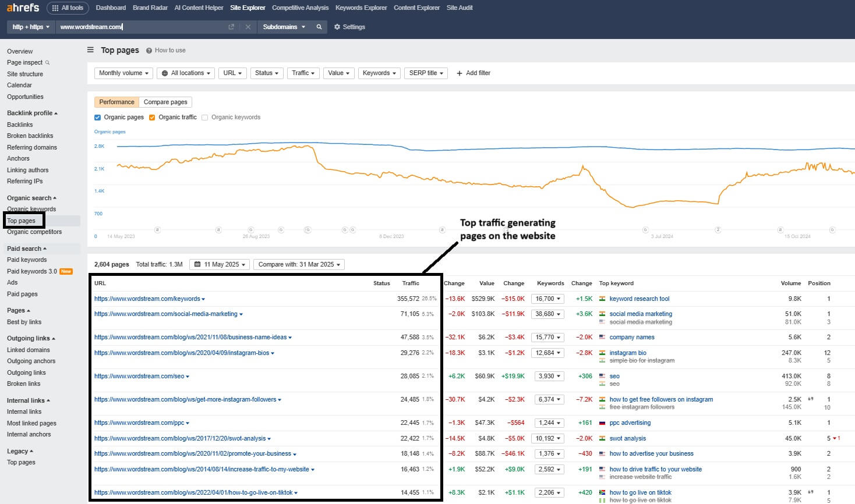The width and height of the screenshot is (855, 504).
Task: Collapse the Internal links section
Action: [x=29, y=400]
